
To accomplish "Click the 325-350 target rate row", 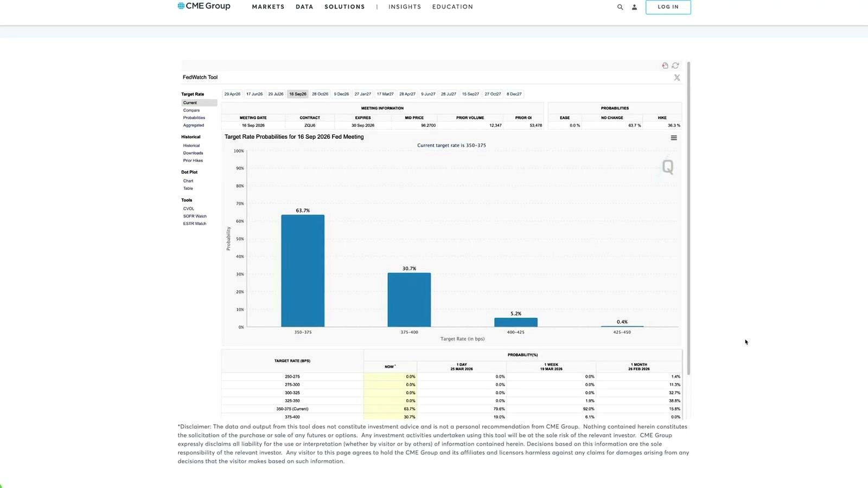I will pos(451,401).
